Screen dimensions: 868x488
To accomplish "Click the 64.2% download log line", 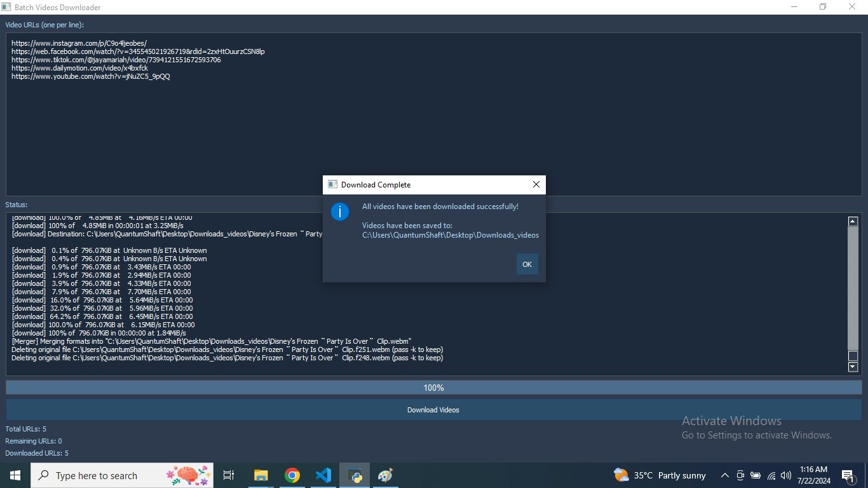I will click(x=102, y=316).
